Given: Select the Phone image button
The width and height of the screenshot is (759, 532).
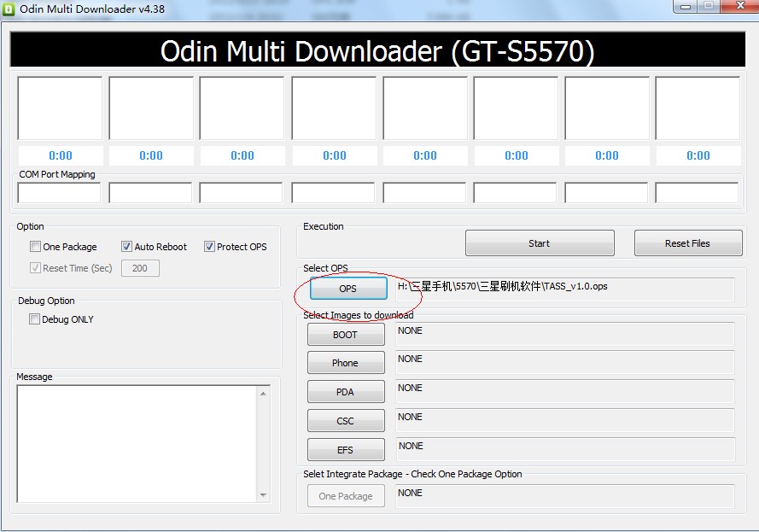Looking at the screenshot, I should point(346,363).
